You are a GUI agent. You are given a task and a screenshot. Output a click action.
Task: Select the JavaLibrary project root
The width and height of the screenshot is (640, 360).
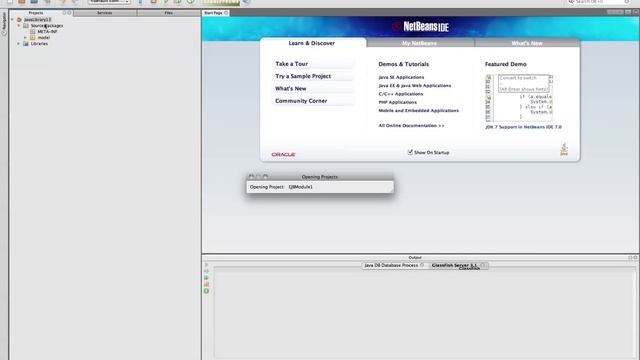click(38, 20)
